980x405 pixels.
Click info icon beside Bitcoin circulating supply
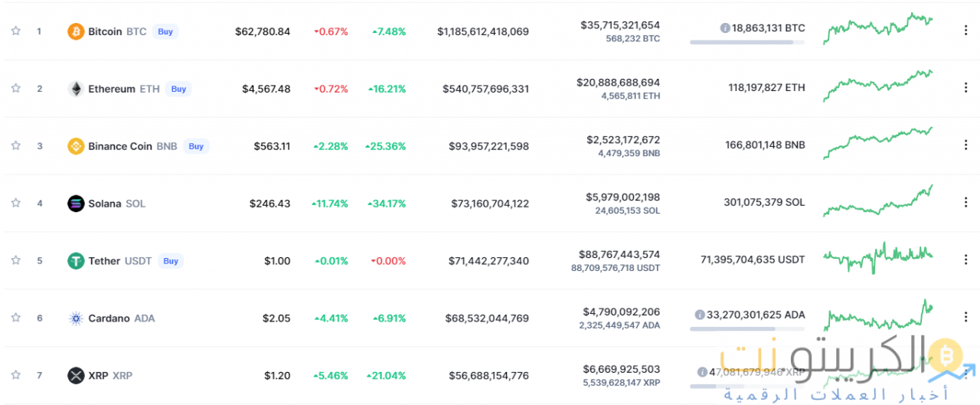pos(724,28)
